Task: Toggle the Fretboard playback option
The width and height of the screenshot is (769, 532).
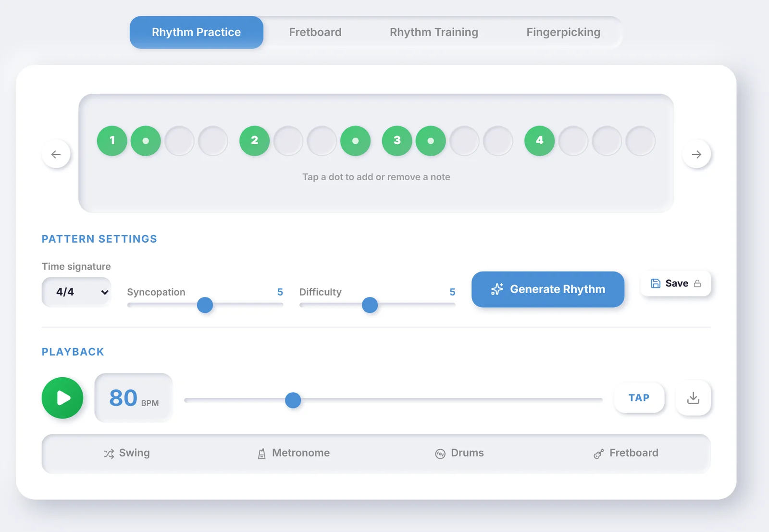Action: point(626,453)
